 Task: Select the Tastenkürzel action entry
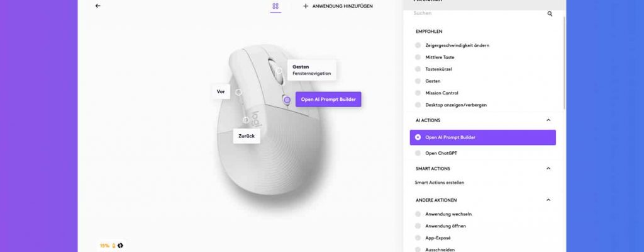coord(438,69)
